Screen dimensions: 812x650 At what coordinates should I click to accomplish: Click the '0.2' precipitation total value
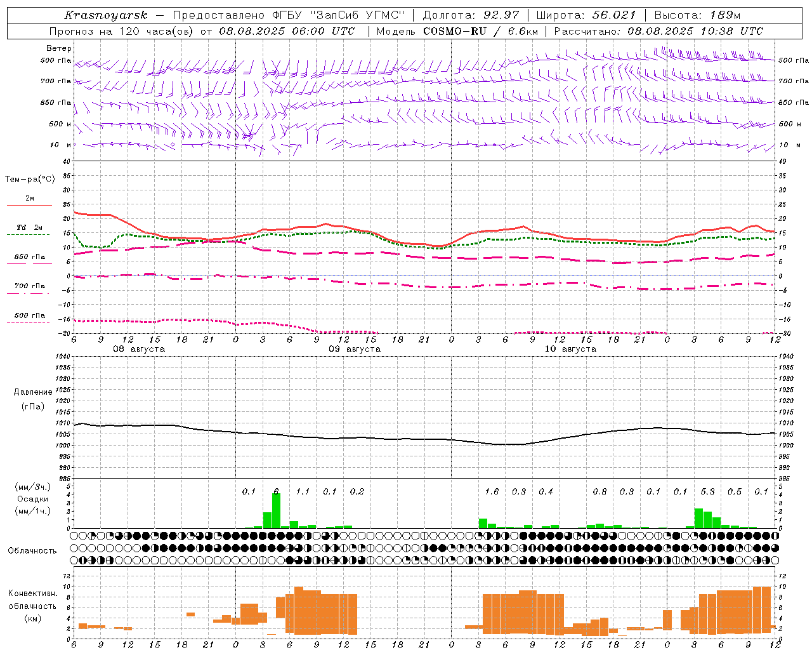[x=357, y=491]
